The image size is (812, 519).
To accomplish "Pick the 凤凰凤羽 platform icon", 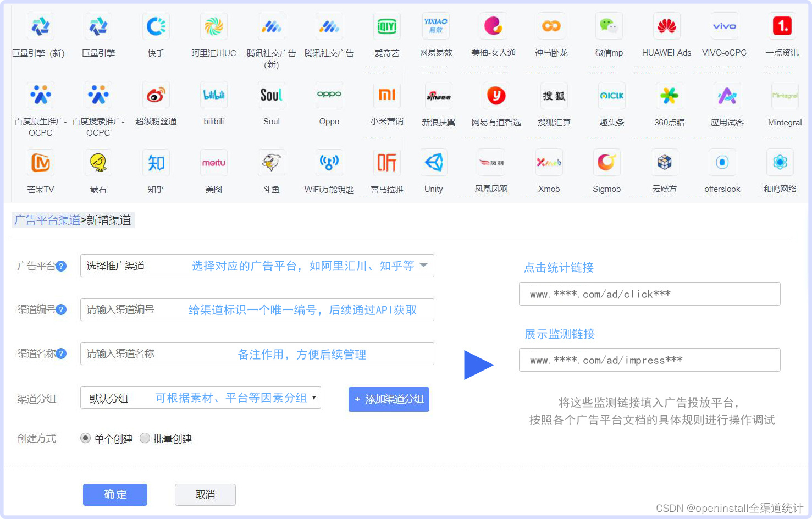I will pyautogui.click(x=491, y=162).
